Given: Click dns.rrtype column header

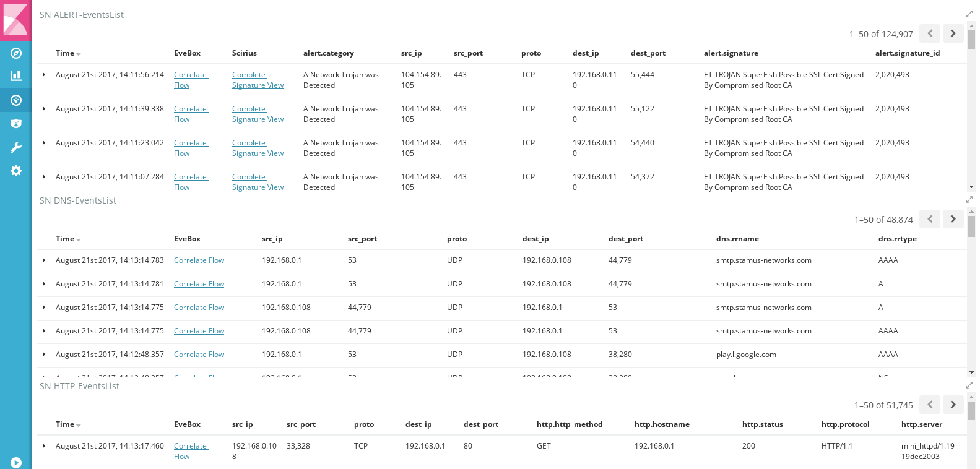Looking at the screenshot, I should (x=897, y=239).
